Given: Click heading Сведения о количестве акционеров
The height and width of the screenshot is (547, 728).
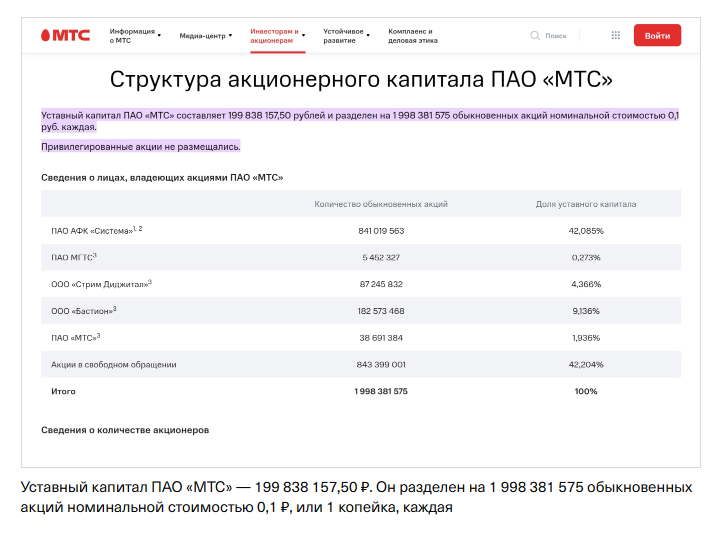Looking at the screenshot, I should click(x=125, y=430).
